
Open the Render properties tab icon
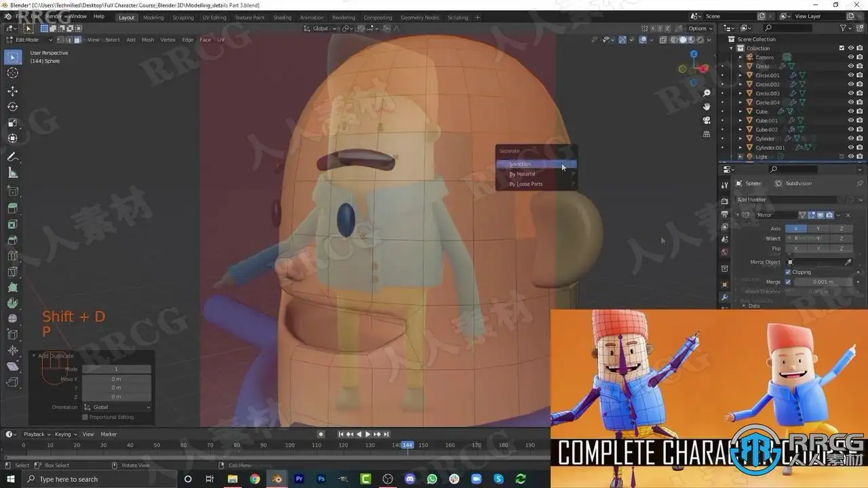[724, 201]
